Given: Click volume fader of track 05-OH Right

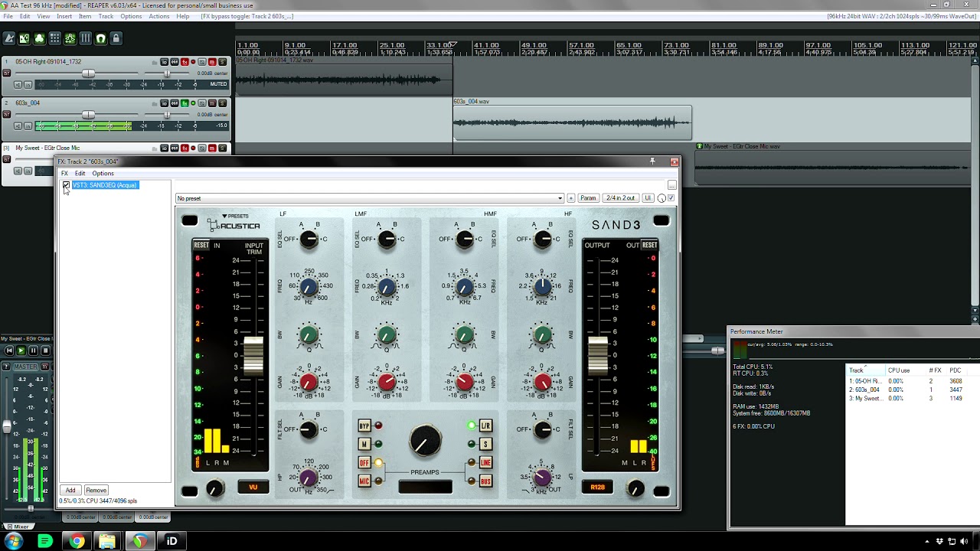Looking at the screenshot, I should click(x=89, y=73).
